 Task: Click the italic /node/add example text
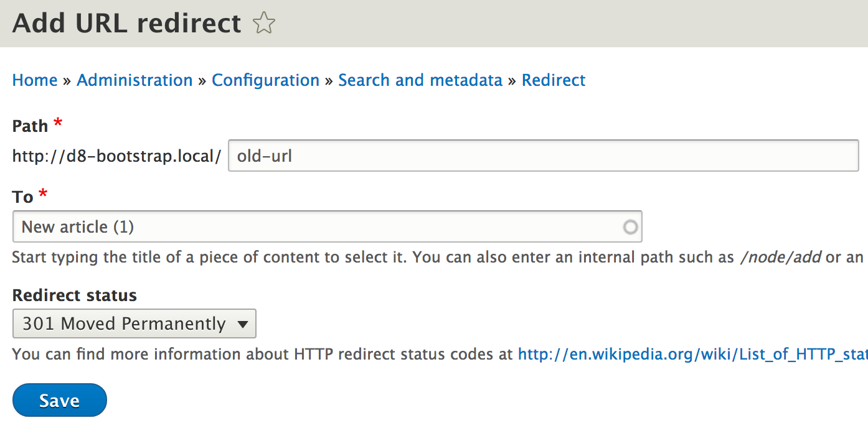tap(780, 258)
